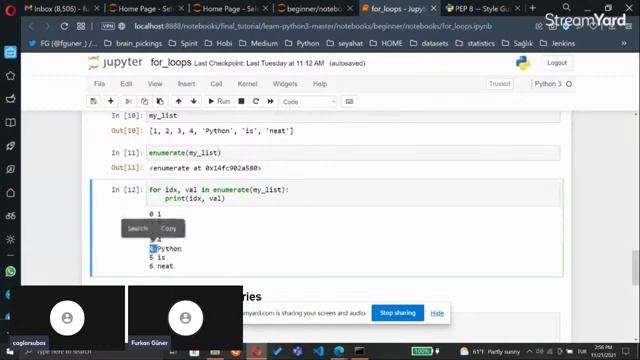The image size is (640, 360).
Task: Save the notebook with the floppy disk icon
Action: 93,101
